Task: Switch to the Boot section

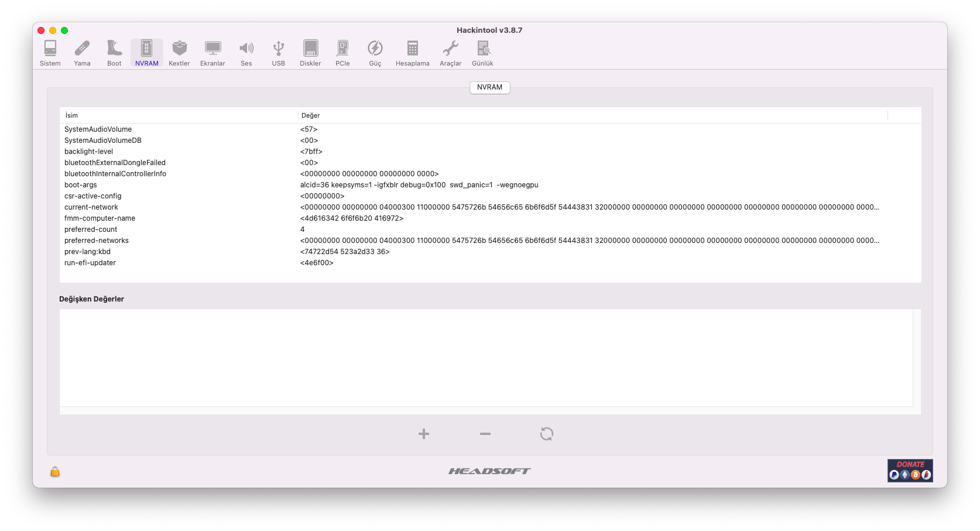Action: [114, 53]
